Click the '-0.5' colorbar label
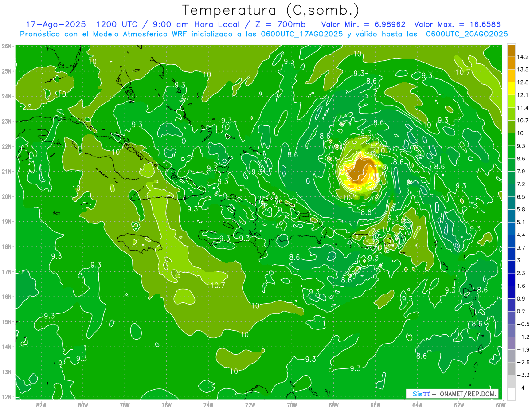This screenshot has height=411, width=532. click(523, 324)
